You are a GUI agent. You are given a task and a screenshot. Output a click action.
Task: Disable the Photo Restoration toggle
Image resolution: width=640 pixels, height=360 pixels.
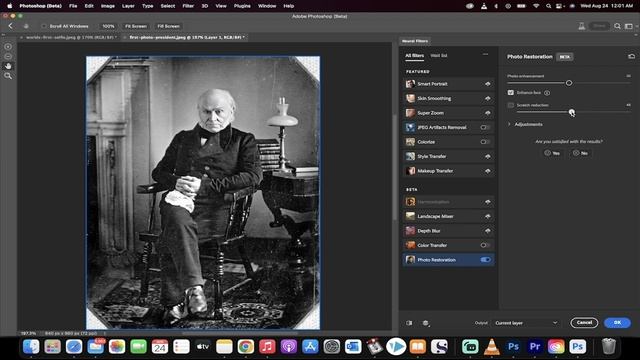click(x=485, y=260)
